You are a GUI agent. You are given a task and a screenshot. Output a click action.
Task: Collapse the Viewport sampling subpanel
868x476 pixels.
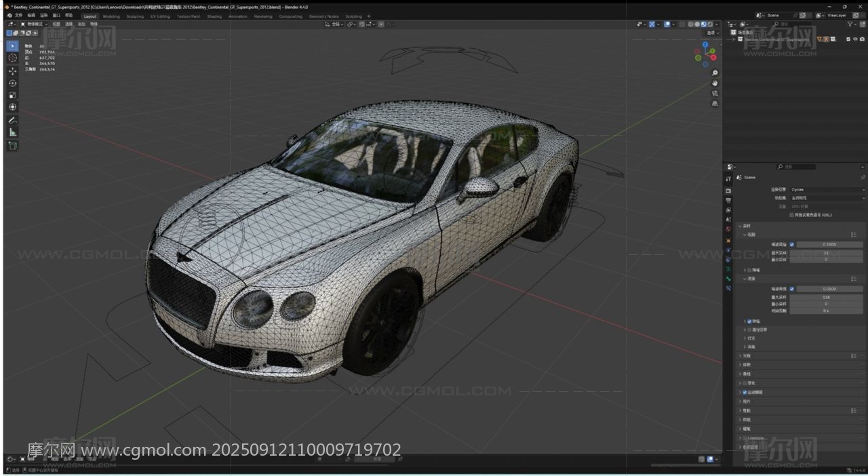tap(745, 235)
